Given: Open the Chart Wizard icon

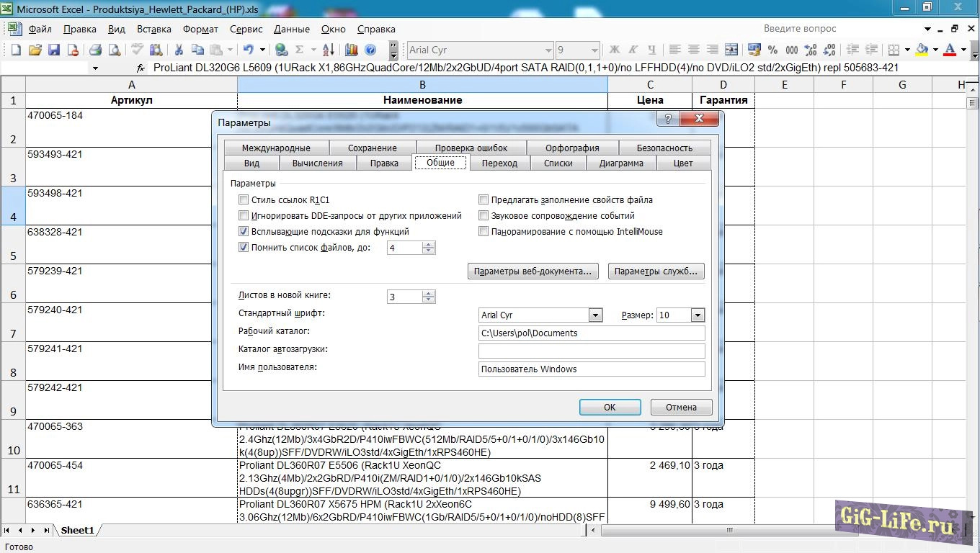Looking at the screenshot, I should 352,50.
